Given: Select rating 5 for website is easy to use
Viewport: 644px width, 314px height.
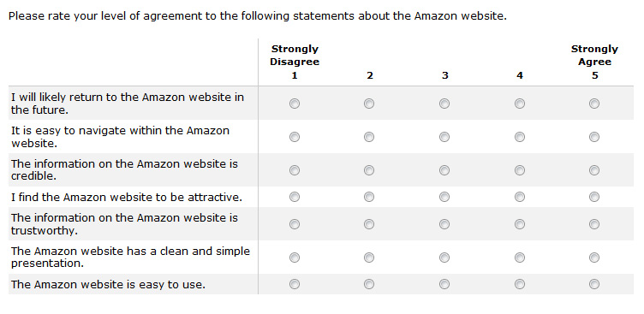Looking at the screenshot, I should 593,284.
